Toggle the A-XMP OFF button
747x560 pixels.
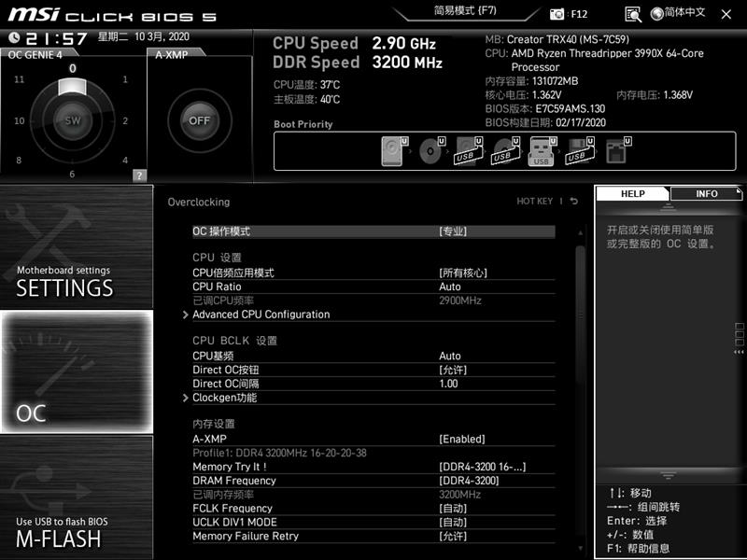[x=198, y=121]
